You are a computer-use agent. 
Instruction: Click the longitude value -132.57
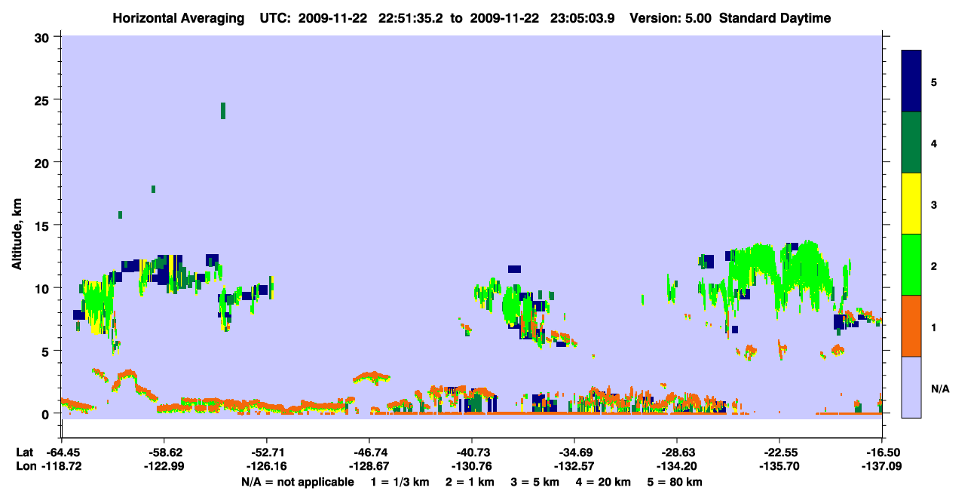574,466
